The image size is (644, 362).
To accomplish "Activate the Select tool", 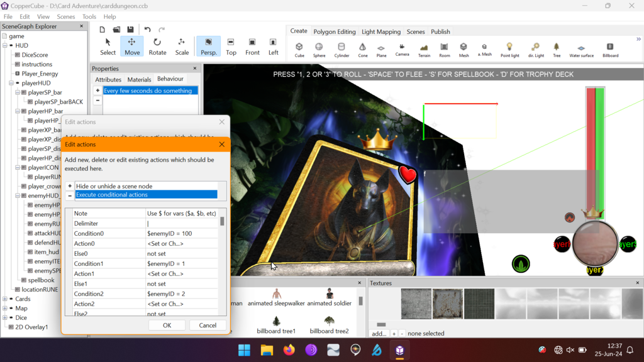I will click(108, 47).
